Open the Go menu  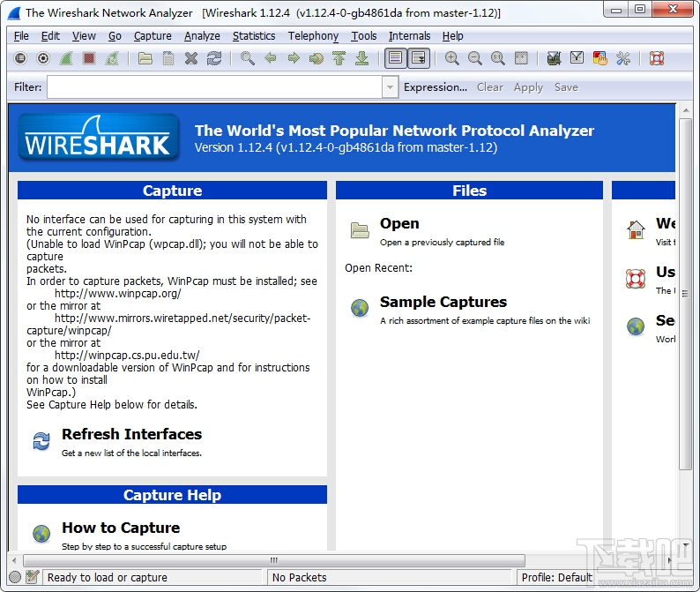pos(115,36)
